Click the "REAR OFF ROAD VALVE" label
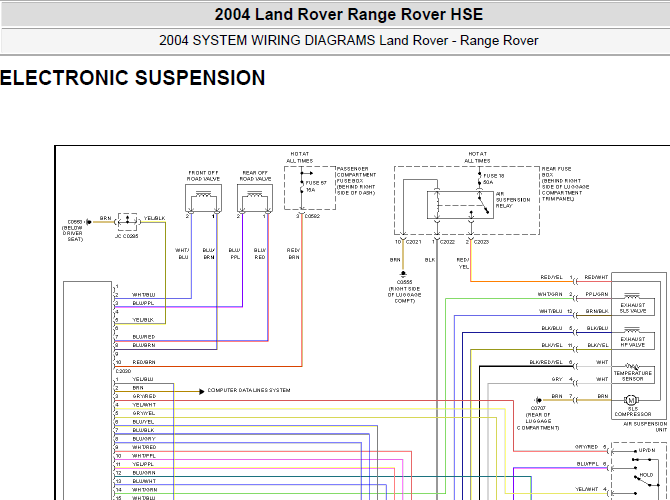Viewport: 670px width, 500px height. 255,176
